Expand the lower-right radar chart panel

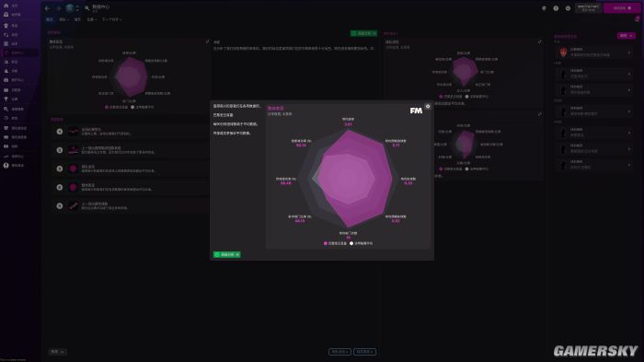click(x=539, y=114)
